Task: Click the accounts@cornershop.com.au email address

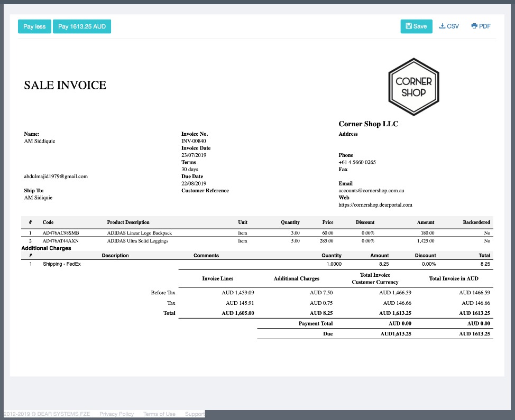Action: pyautogui.click(x=371, y=191)
